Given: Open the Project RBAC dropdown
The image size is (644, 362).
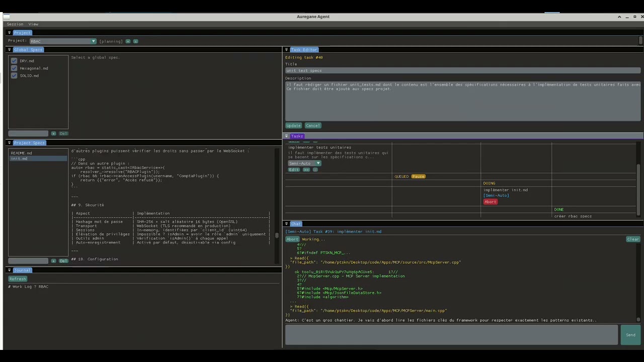Looking at the screenshot, I should (x=63, y=41).
